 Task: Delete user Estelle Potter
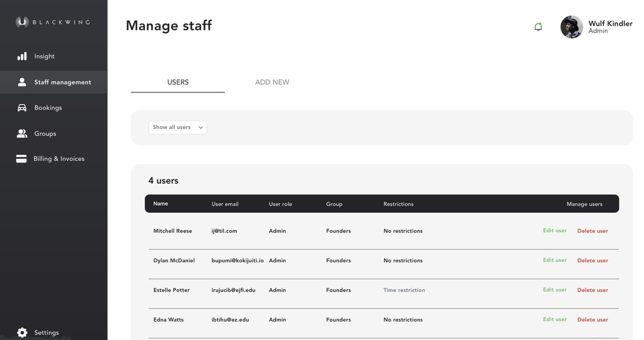[592, 290]
